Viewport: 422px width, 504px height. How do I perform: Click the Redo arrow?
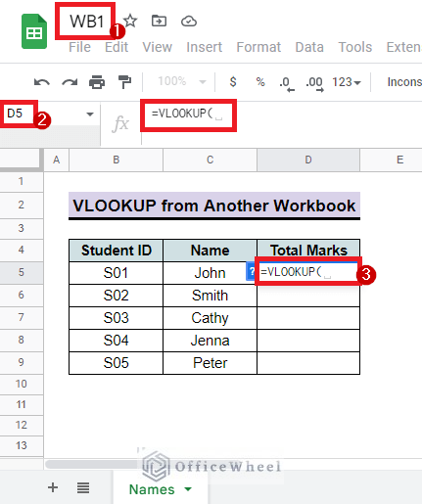click(x=70, y=82)
